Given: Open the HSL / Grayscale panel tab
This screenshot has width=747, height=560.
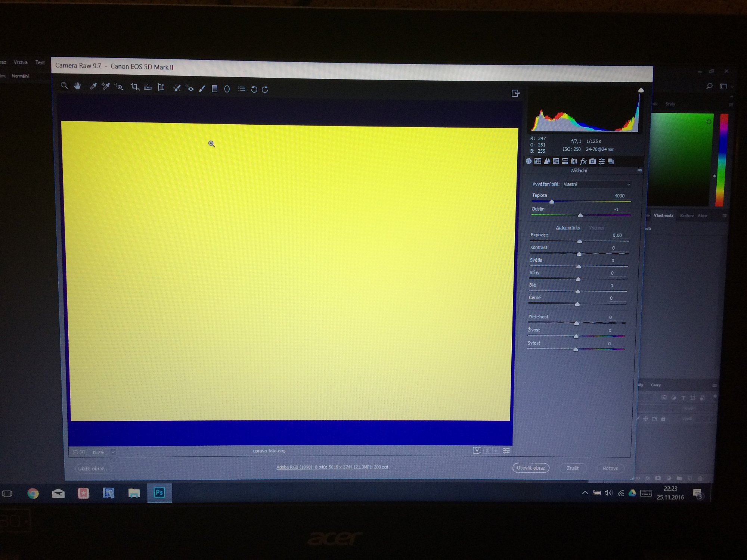Looking at the screenshot, I should tap(556, 161).
